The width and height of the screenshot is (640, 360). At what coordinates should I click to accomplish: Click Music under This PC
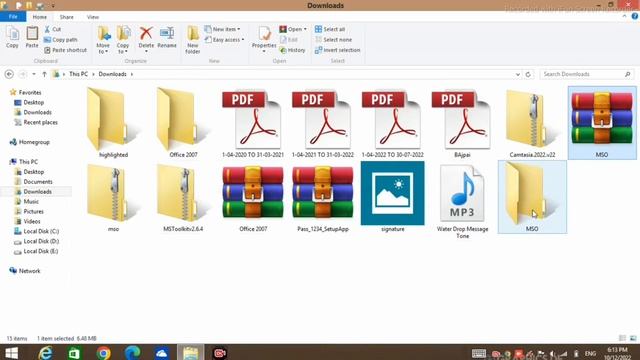[x=31, y=202]
